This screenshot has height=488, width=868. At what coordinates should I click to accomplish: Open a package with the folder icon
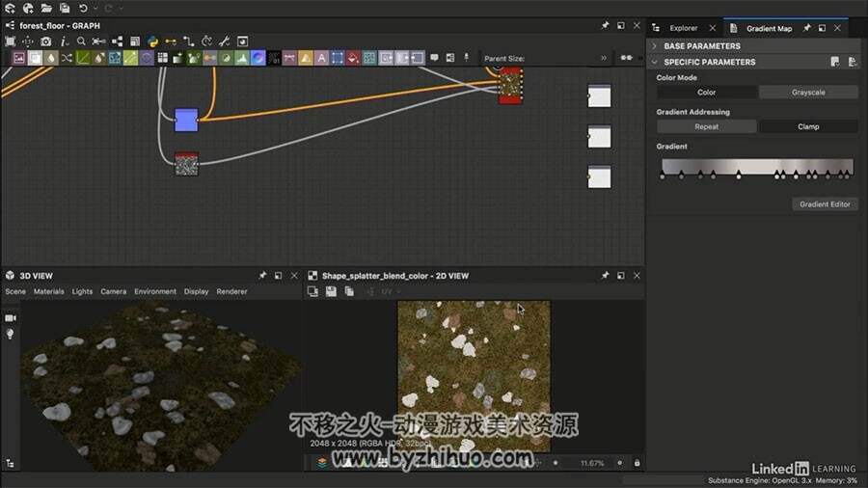pyautogui.click(x=46, y=9)
